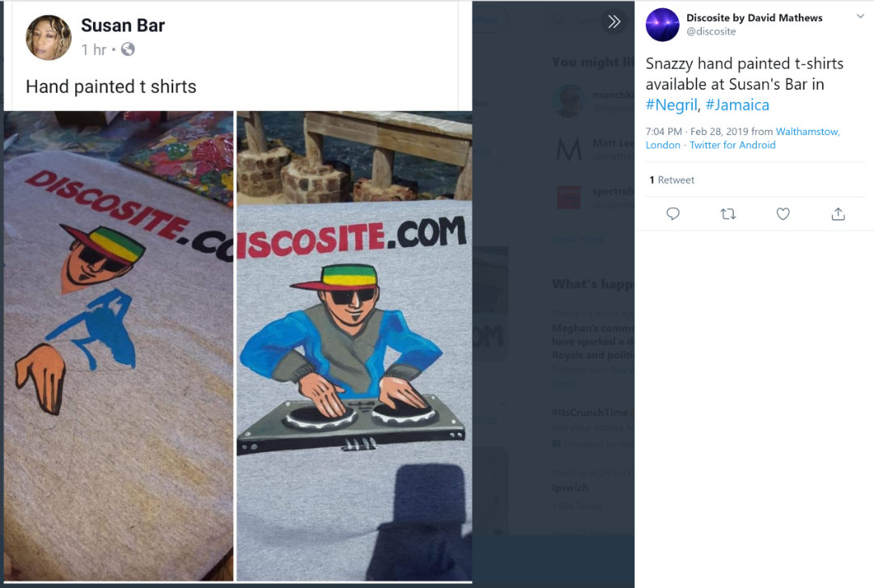Click the dimmed Show more link
Image resolution: width=874 pixels, height=588 pixels.
pos(578,239)
